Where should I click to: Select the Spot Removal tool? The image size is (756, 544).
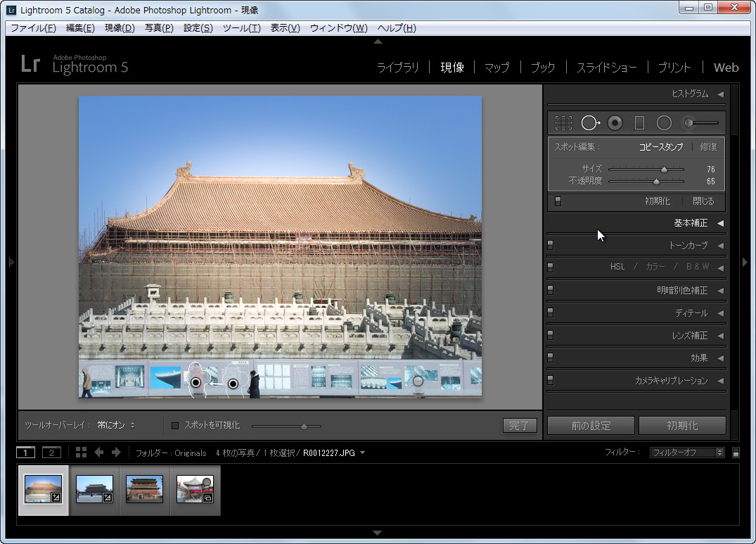[590, 123]
